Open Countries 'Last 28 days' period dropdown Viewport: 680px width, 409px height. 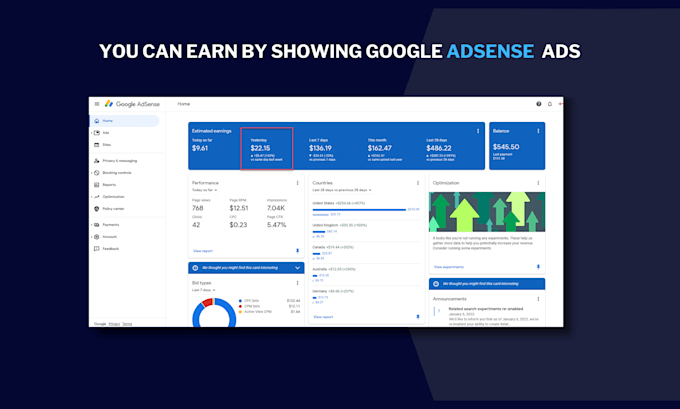tap(342, 190)
